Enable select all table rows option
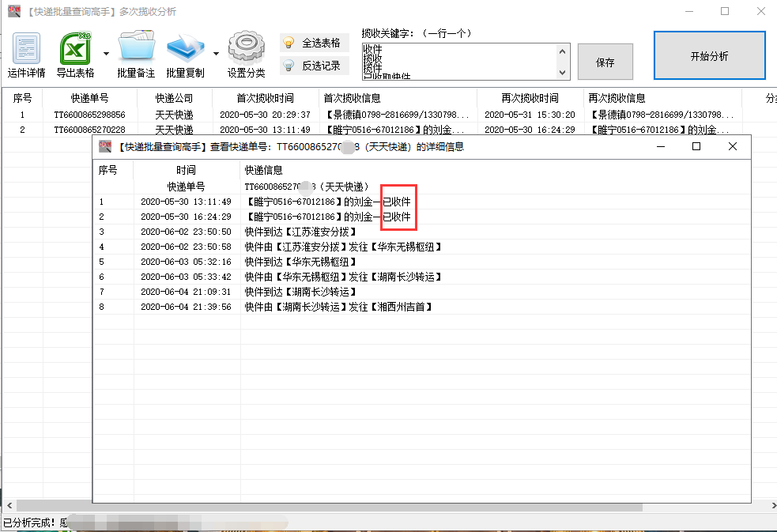The image size is (777, 532). click(x=315, y=43)
